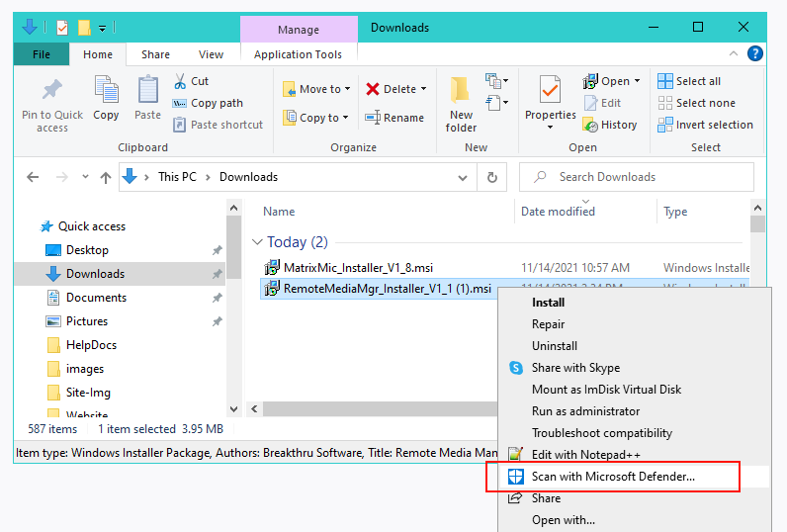Switch to the Share tab

click(155, 54)
